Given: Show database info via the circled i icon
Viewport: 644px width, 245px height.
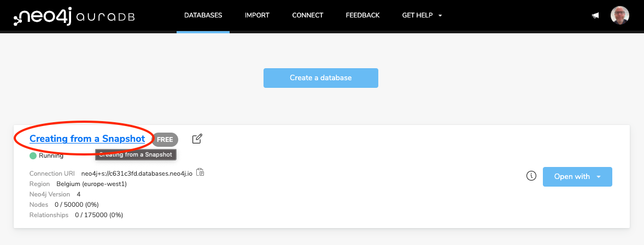Looking at the screenshot, I should click(531, 176).
